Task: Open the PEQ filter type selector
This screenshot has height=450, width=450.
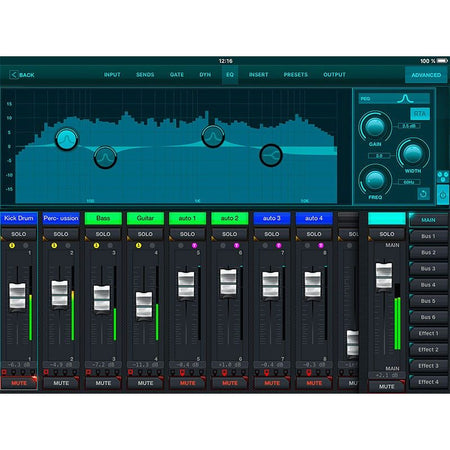Action: 394,99
